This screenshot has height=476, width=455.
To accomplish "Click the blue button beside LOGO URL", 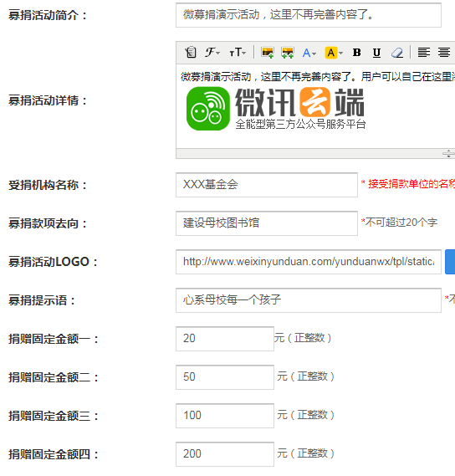I will pyautogui.click(x=450, y=262).
